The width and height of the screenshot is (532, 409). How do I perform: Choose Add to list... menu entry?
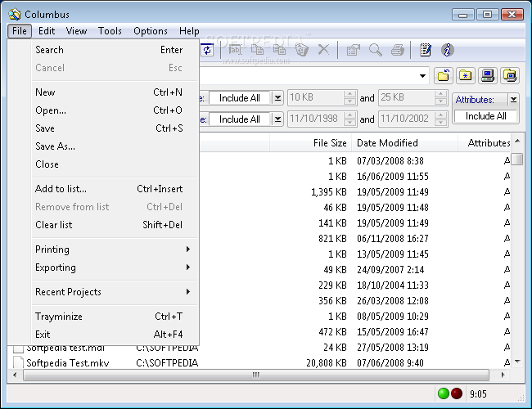tap(115, 189)
